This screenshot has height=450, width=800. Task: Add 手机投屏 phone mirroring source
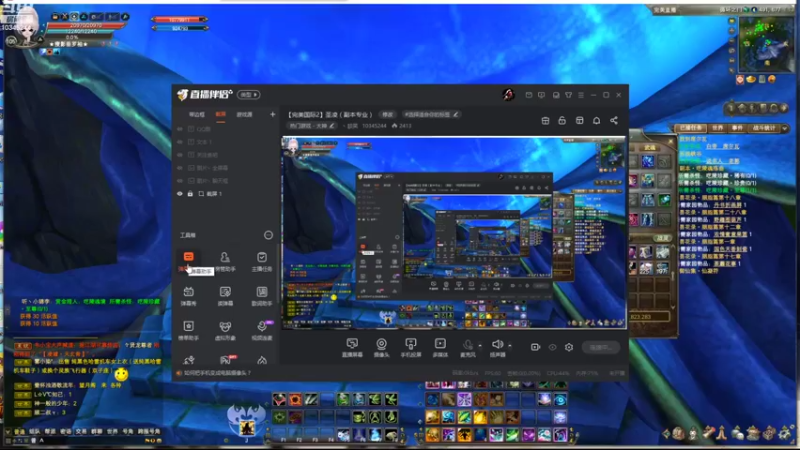(x=411, y=347)
